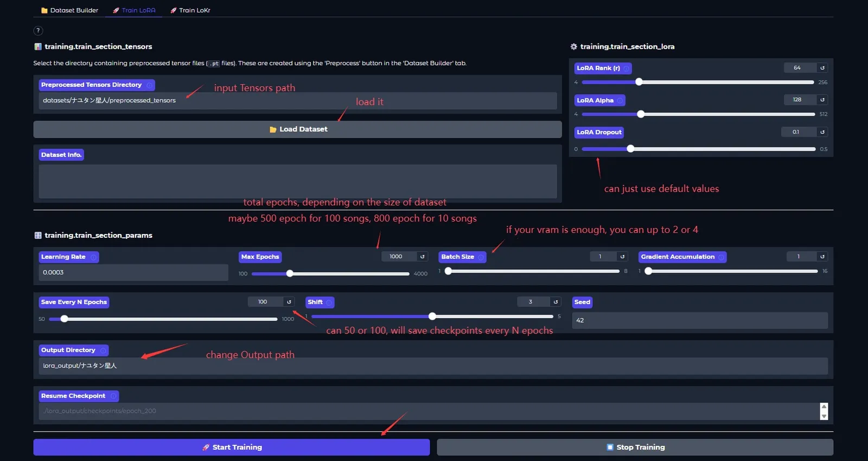
Task: Open the Train LoKr tab
Action: (x=190, y=10)
